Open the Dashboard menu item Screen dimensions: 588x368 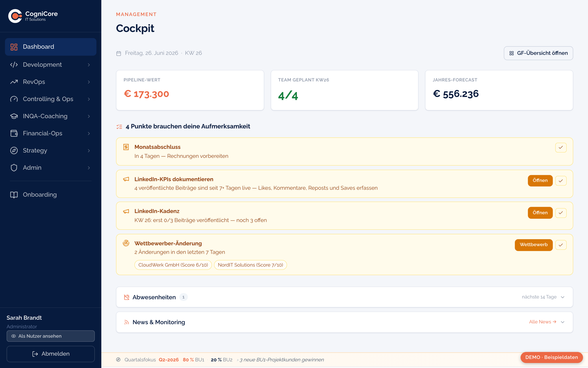[x=51, y=47]
